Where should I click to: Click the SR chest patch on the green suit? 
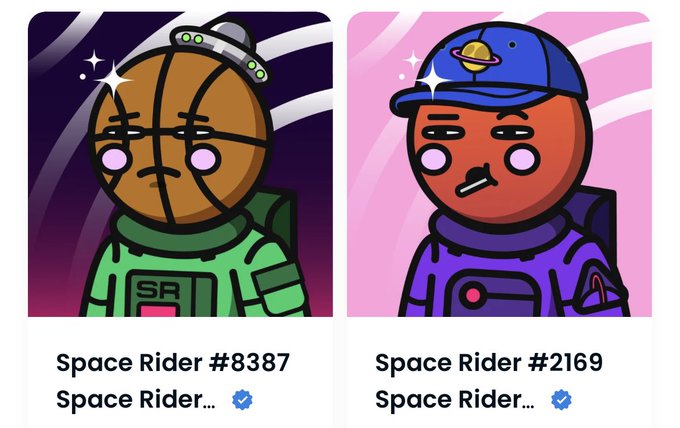point(159,289)
